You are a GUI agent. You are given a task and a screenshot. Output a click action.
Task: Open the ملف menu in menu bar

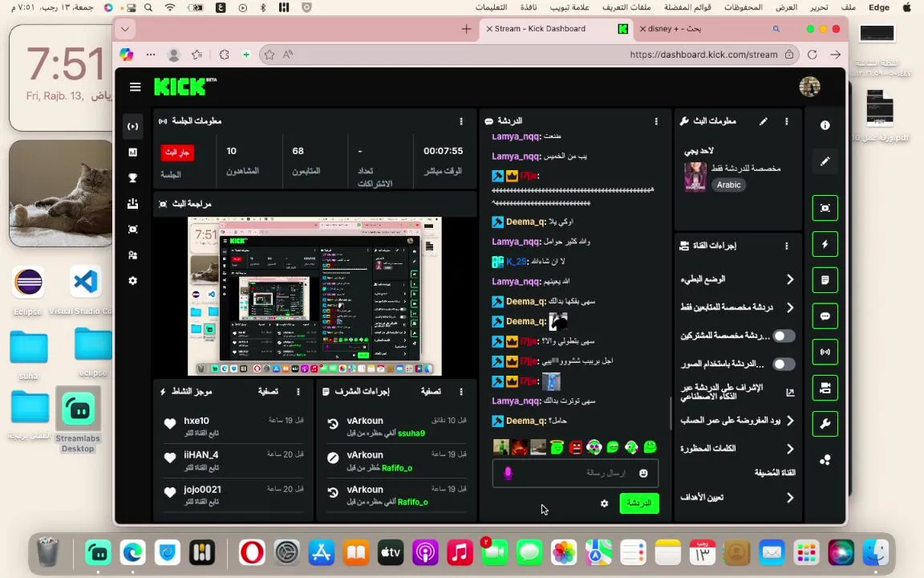pos(849,7)
